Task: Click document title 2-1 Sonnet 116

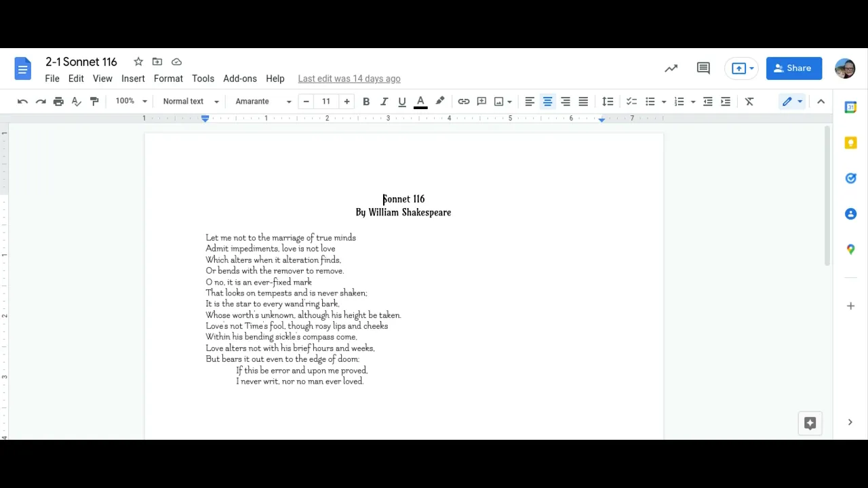Action: [x=81, y=62]
